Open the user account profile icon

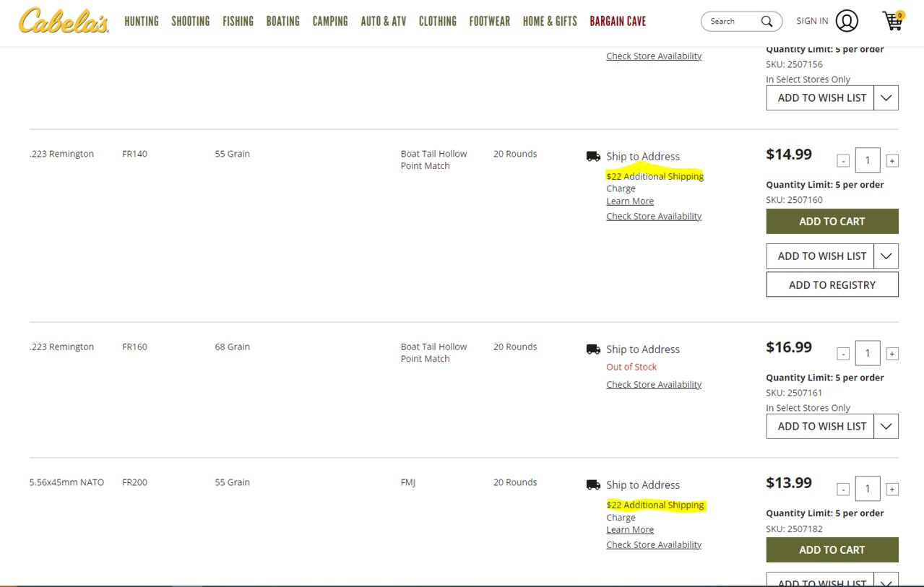pyautogui.click(x=847, y=21)
